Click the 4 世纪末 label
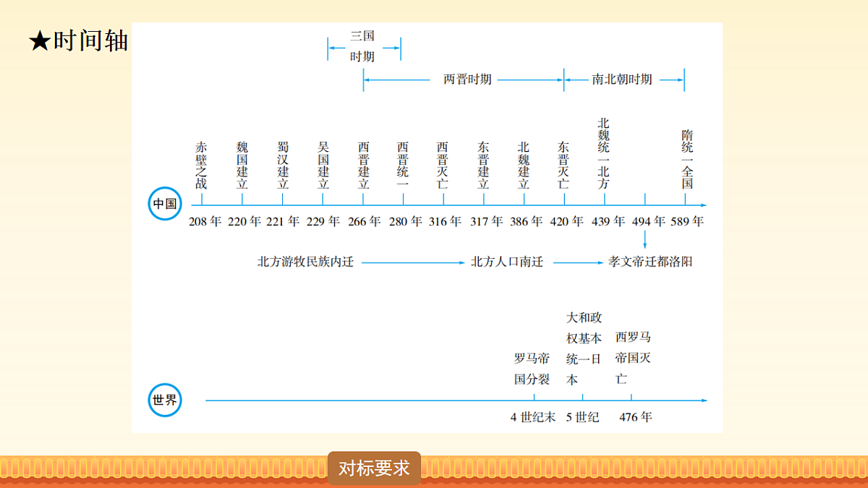 533,417
